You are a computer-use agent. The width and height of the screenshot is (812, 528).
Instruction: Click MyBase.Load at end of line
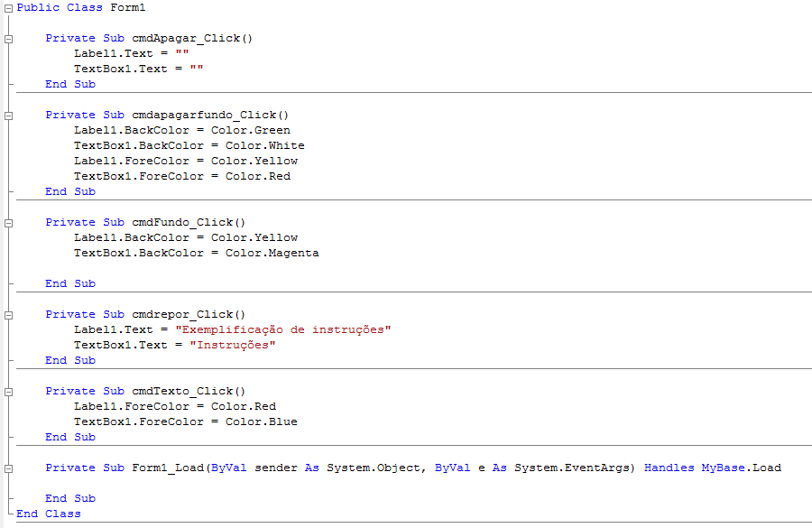point(741,468)
